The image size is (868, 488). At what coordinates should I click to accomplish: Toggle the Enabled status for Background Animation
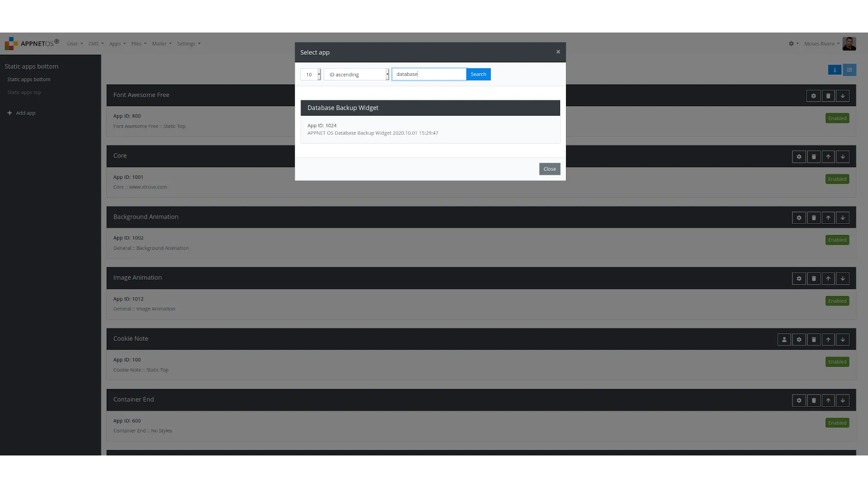[837, 239]
